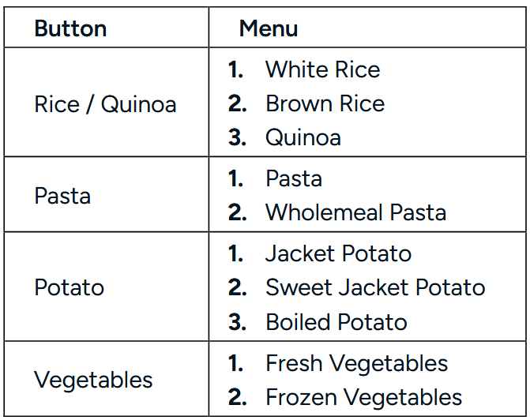
Task: Pick Quinoa menu option numbered 3
Action: [x=303, y=137]
